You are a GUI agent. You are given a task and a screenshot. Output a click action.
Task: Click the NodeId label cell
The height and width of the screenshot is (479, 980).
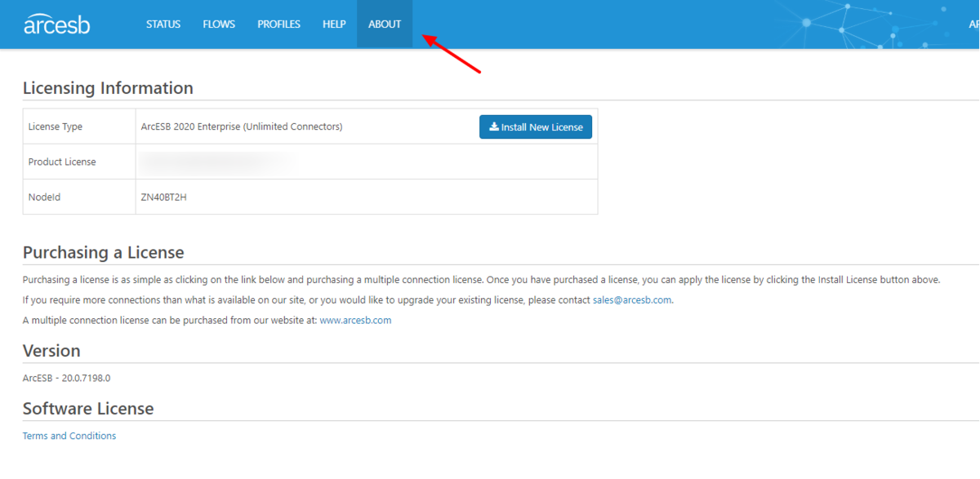[79, 197]
